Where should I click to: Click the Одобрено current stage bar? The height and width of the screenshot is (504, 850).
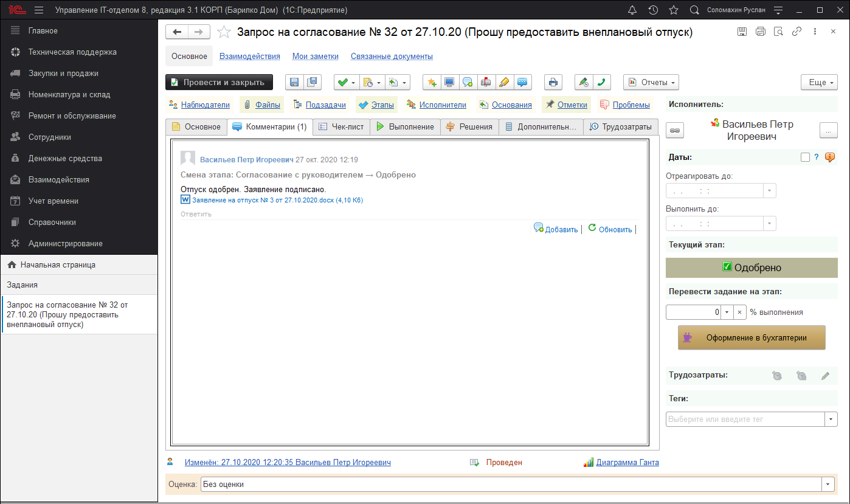click(x=752, y=268)
